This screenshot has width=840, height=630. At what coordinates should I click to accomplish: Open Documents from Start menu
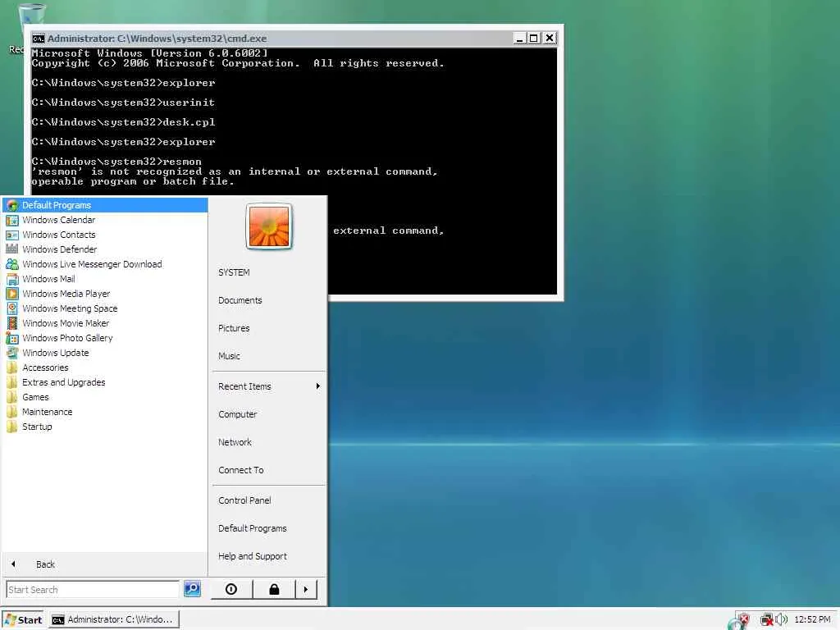coord(240,300)
